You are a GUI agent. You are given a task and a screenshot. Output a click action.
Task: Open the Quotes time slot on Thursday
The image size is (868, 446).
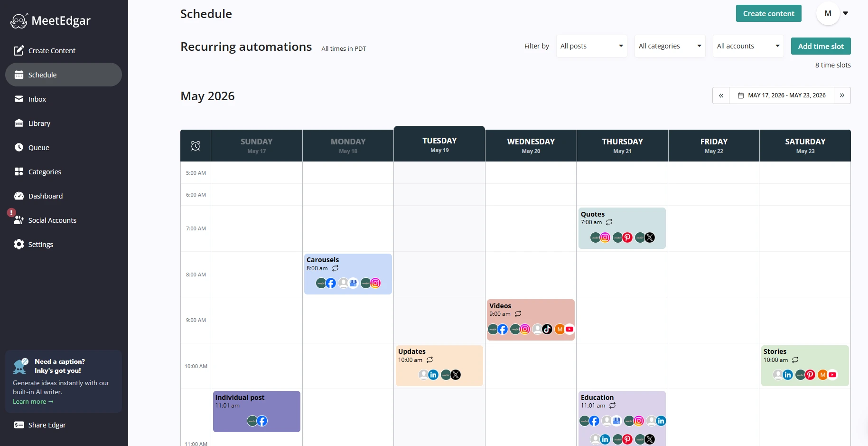(622, 228)
